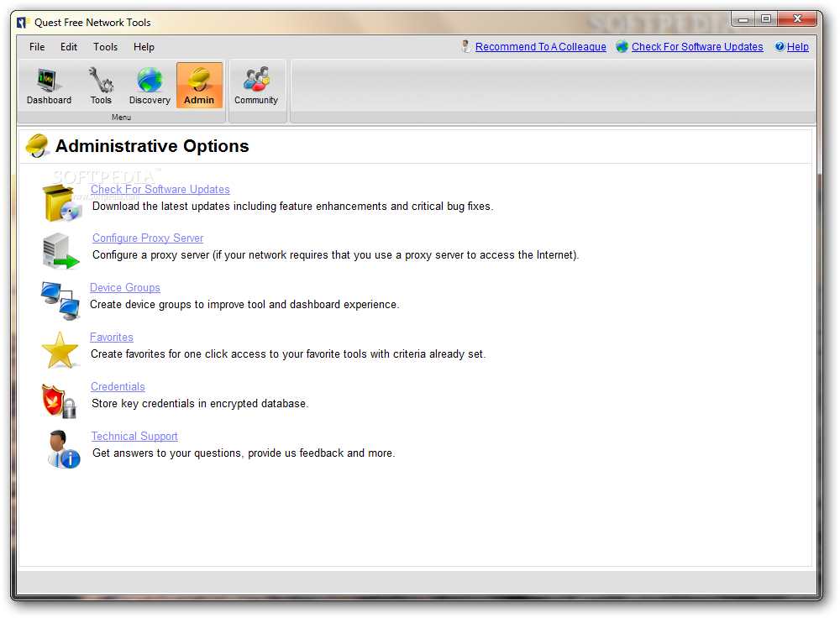
Task: Click Recommend To A Colleague link
Action: click(540, 46)
